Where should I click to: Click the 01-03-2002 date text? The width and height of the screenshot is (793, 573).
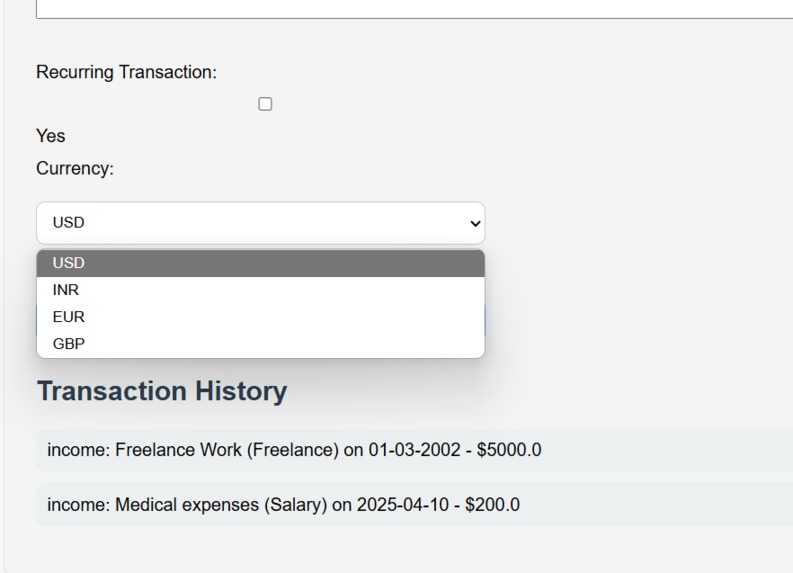click(x=415, y=450)
